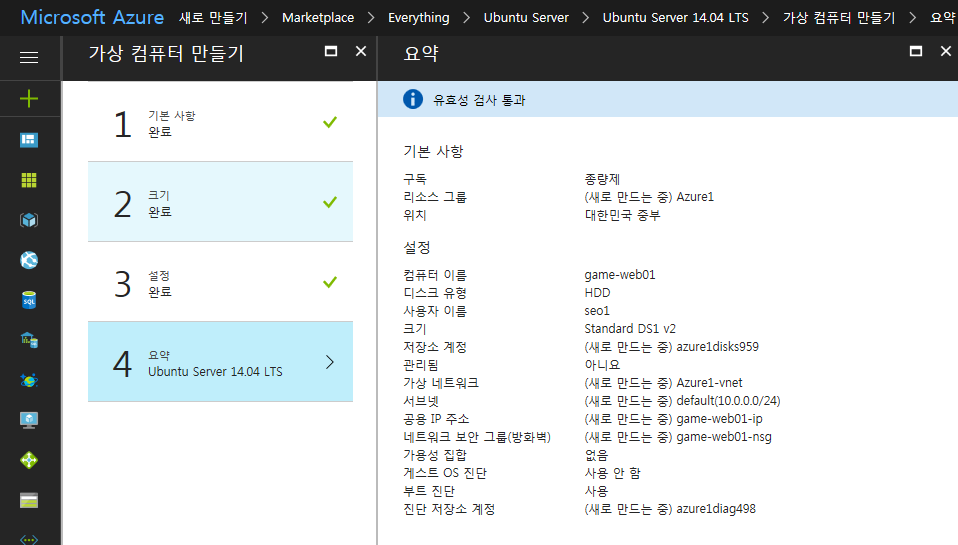Image resolution: width=958 pixels, height=545 pixels.
Task: Select the location value 대한민국 중부
Action: click(x=622, y=215)
